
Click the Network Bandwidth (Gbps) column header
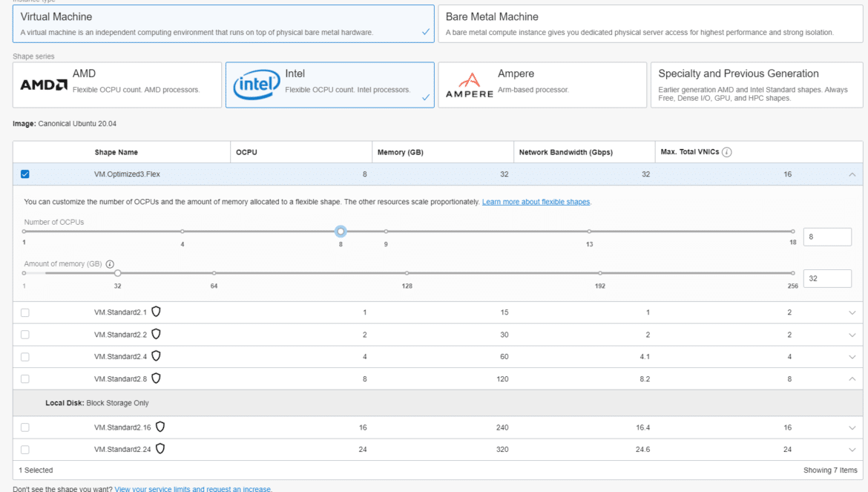(566, 152)
